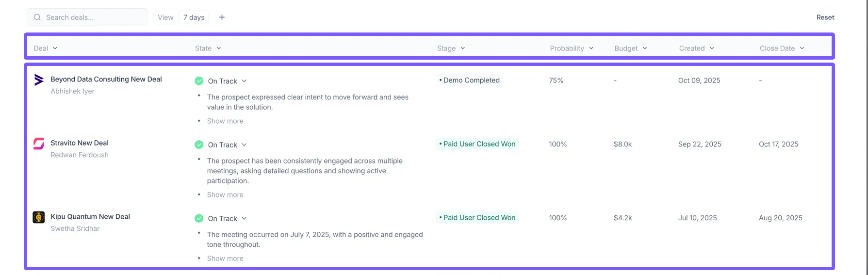This screenshot has width=868, height=275.
Task: Click green check icon on Stravito row
Action: (199, 145)
